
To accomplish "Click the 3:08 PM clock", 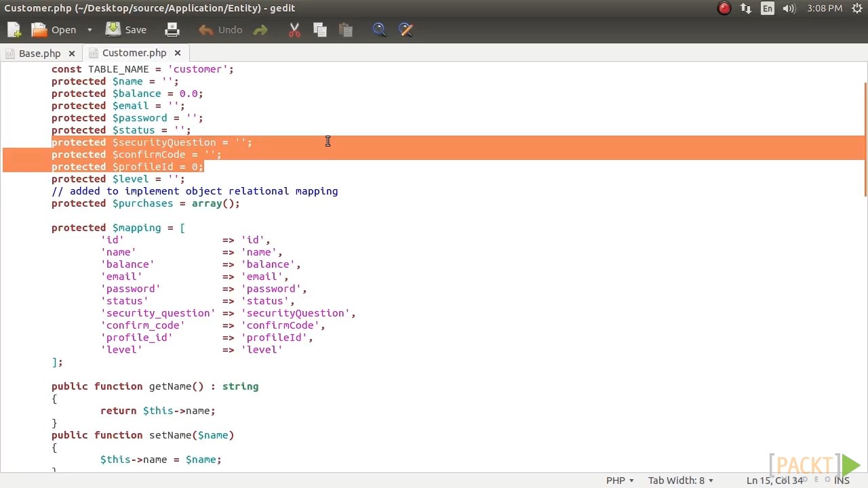I will point(825,8).
